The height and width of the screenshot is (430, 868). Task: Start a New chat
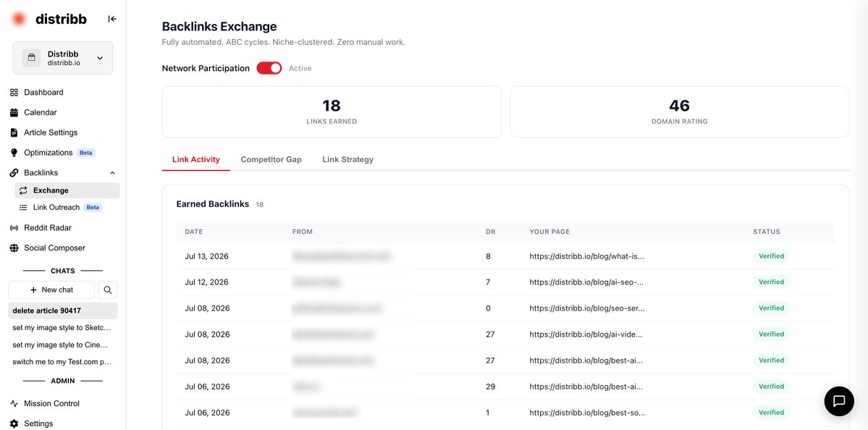tap(51, 290)
